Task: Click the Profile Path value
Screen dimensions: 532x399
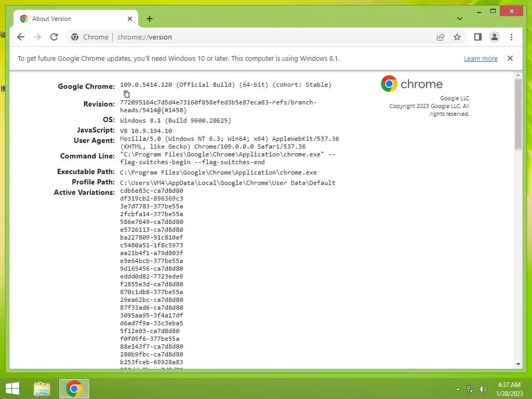Action: [x=228, y=182]
